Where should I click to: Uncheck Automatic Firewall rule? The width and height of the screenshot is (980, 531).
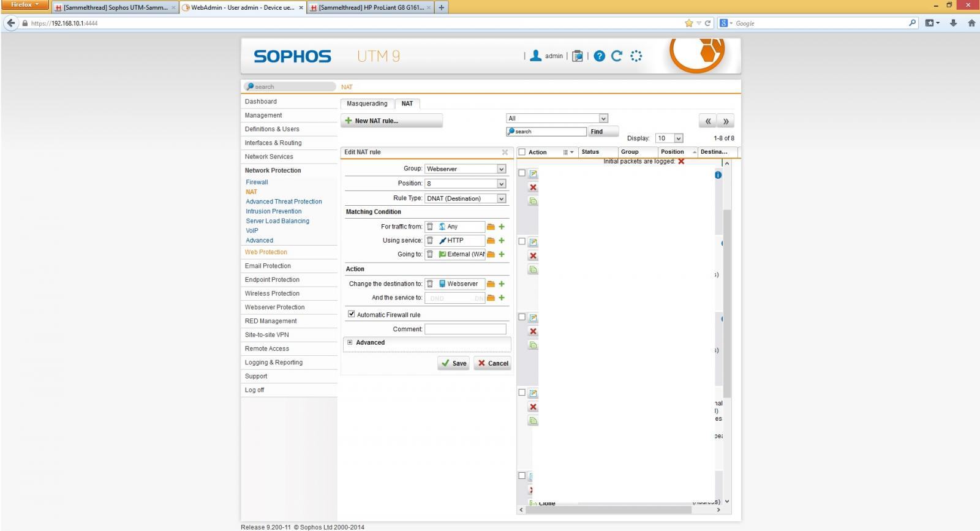[x=352, y=314]
